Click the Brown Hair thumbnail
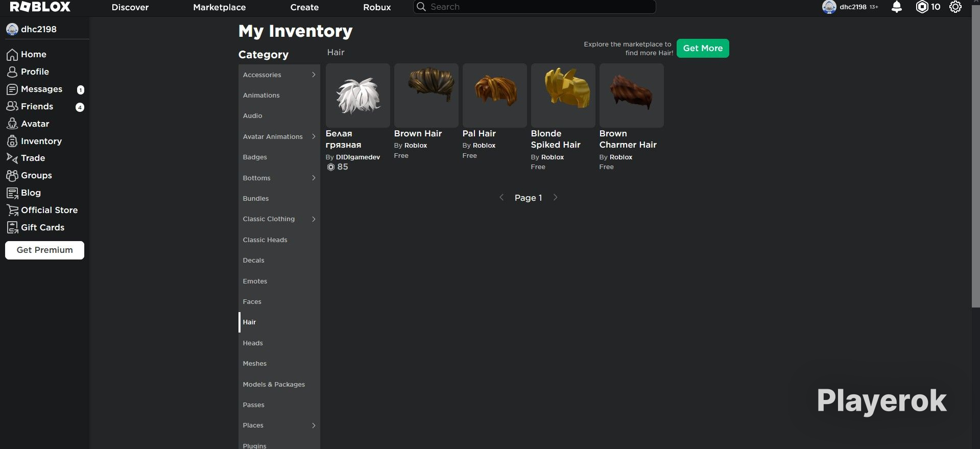 pyautogui.click(x=426, y=96)
